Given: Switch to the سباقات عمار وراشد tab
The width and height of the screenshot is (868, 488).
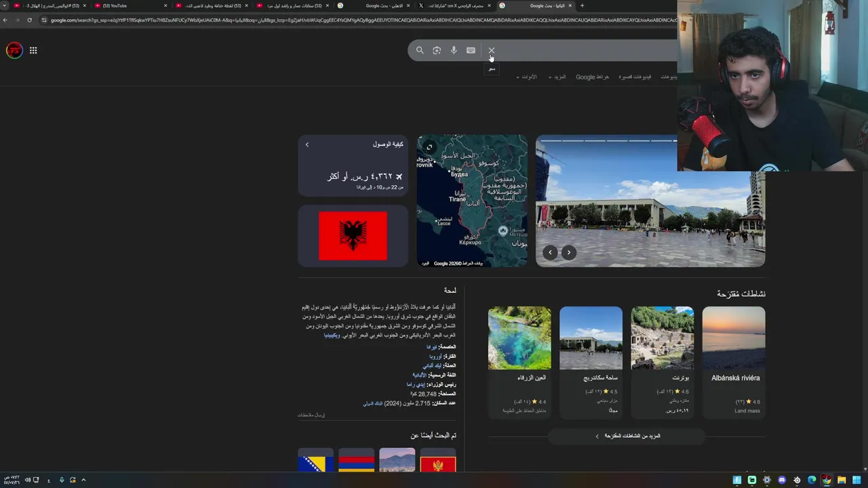Looking at the screenshot, I should (x=292, y=5).
